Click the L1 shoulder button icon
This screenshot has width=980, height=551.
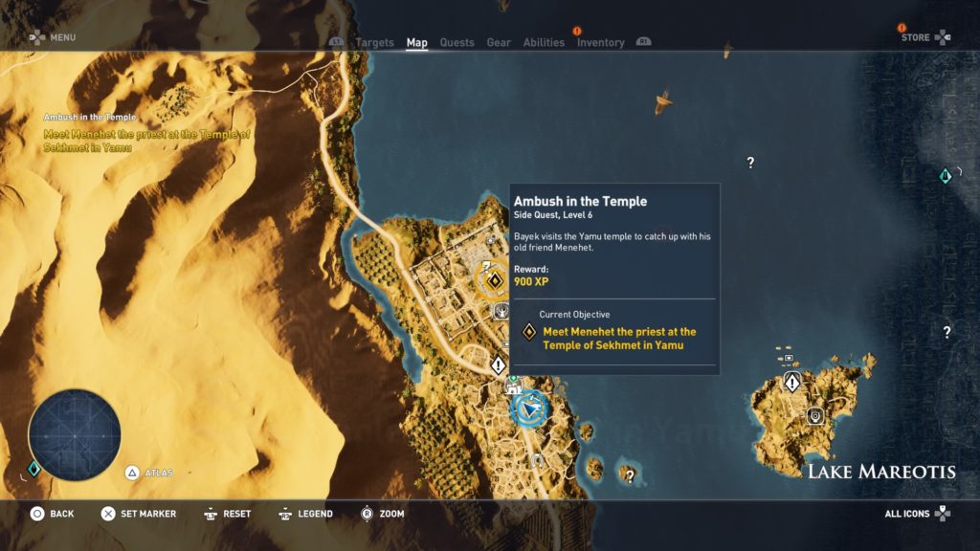click(x=336, y=41)
